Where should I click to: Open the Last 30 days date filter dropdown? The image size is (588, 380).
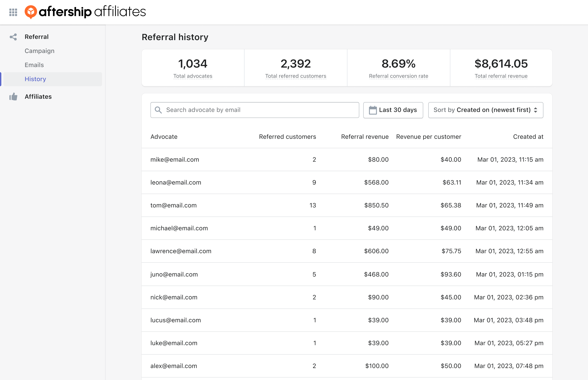393,110
